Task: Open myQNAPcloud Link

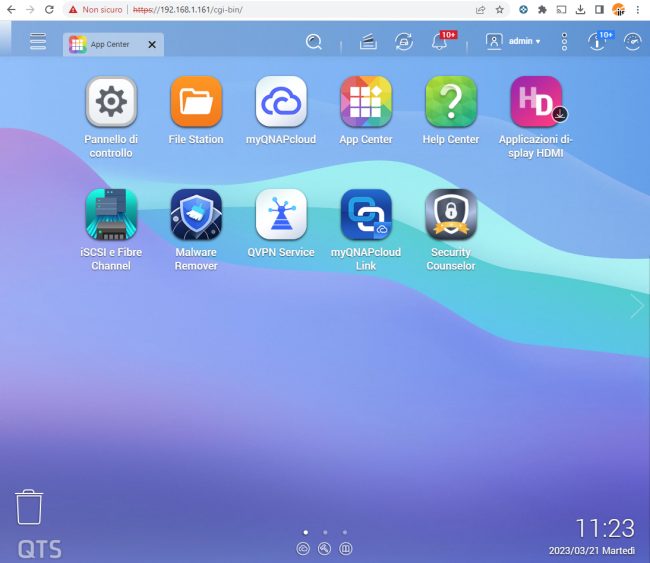Action: [x=366, y=214]
